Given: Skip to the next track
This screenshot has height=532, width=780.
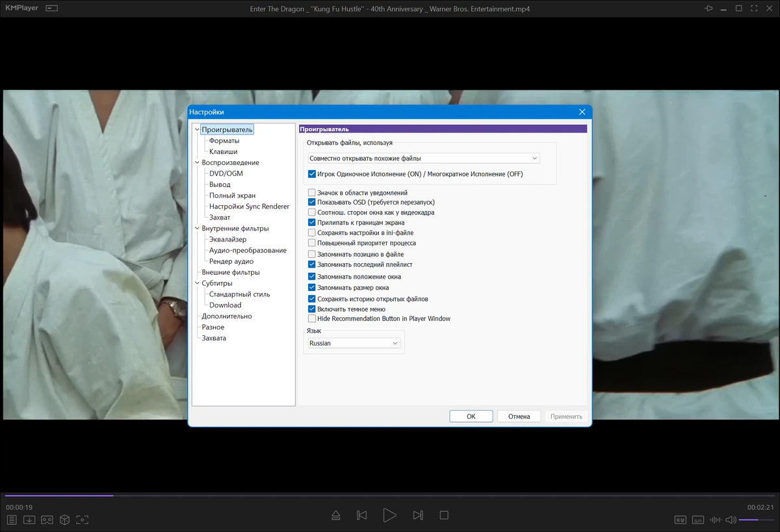Looking at the screenshot, I should (418, 515).
